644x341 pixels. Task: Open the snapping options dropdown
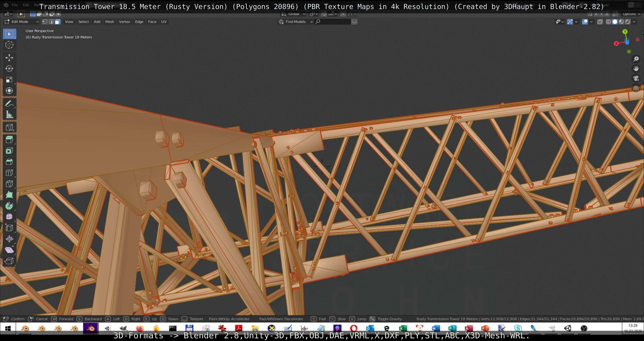pos(333,14)
